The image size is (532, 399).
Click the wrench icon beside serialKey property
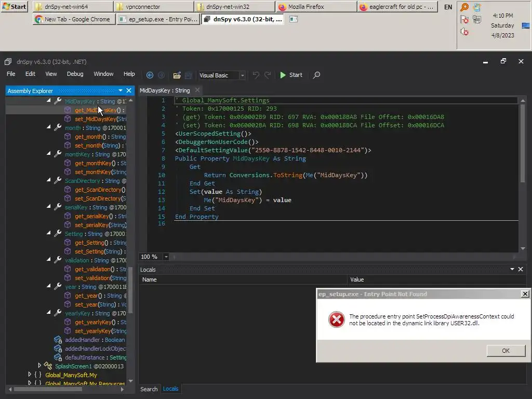pyautogui.click(x=58, y=207)
